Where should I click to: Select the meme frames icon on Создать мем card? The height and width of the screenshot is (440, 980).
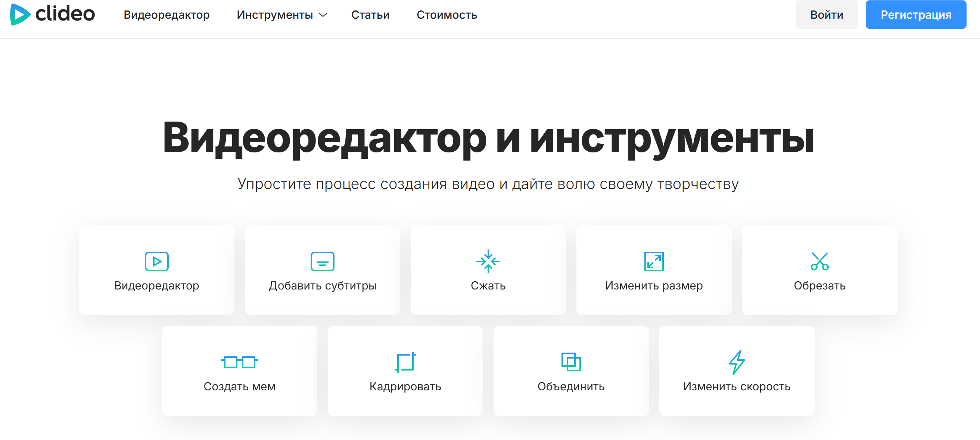tap(240, 362)
